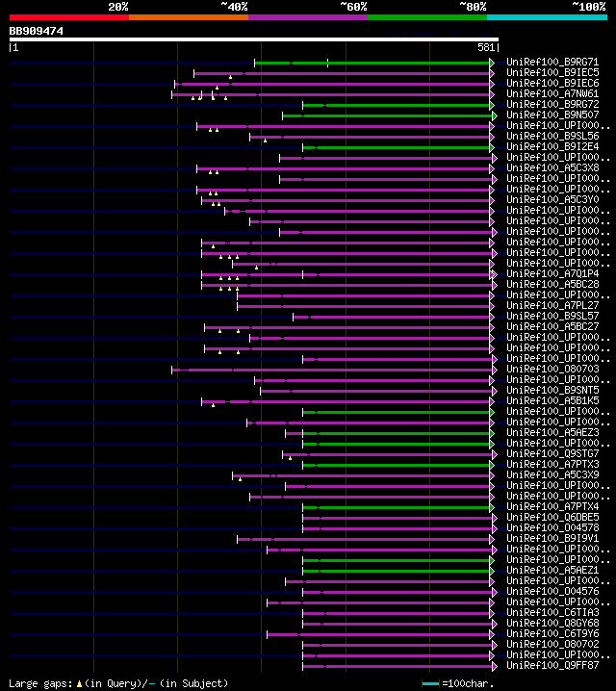
Task: Click the purple alignment bar of UniRef100_O80703
Action: pos(332,370)
